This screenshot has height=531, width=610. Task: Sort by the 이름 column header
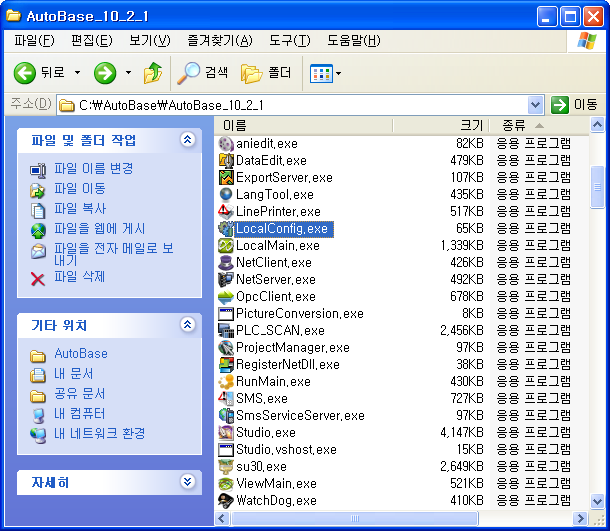(303, 125)
